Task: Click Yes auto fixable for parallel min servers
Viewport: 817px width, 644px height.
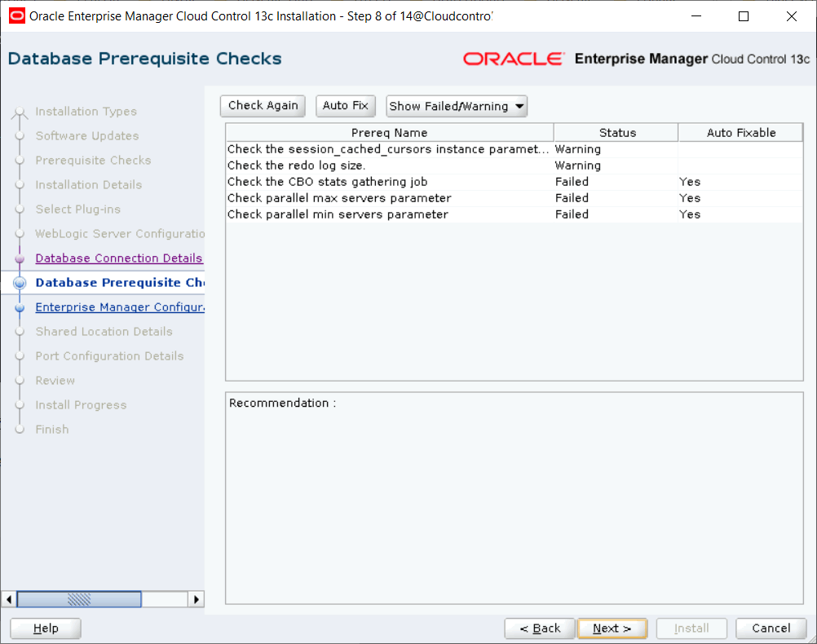Action: click(690, 214)
